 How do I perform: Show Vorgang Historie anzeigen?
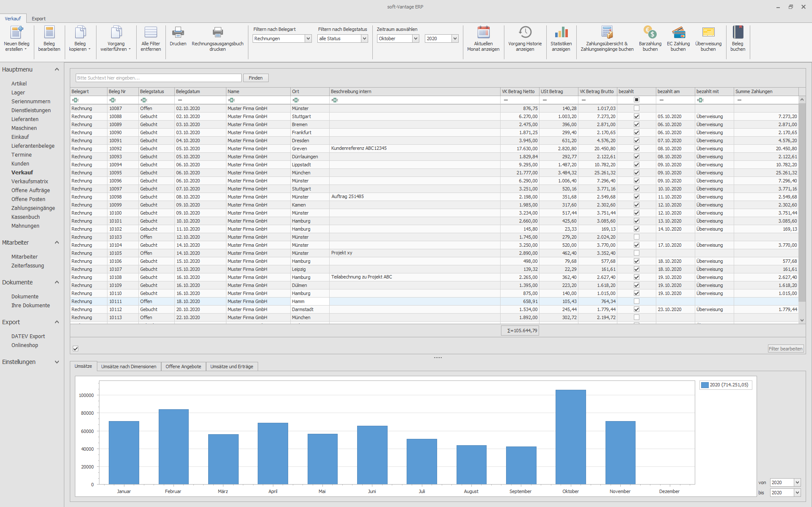[x=525, y=33]
